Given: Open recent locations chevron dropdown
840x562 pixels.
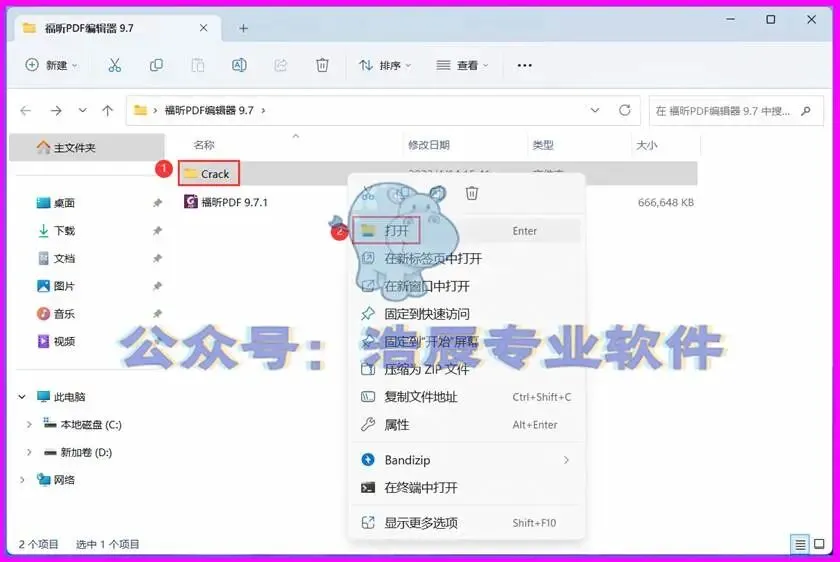Looking at the screenshot, I should pyautogui.click(x=82, y=110).
